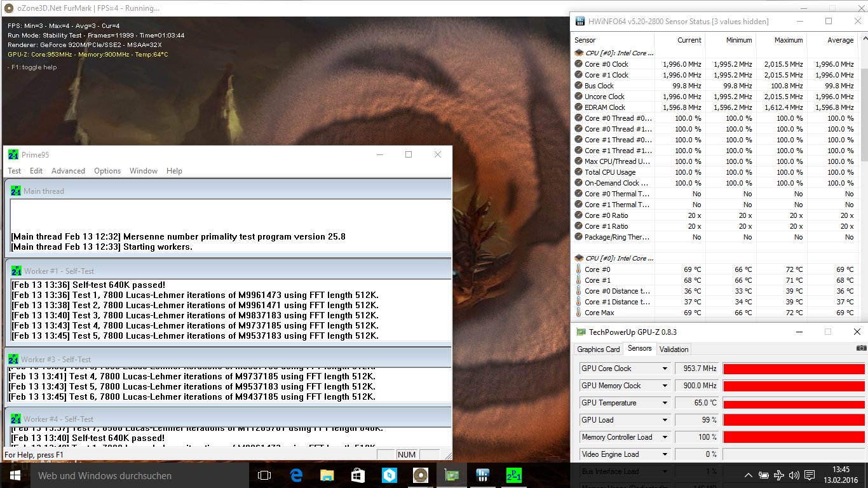868x488 pixels.
Task: Open Task View from the taskbar
Action: [264, 475]
